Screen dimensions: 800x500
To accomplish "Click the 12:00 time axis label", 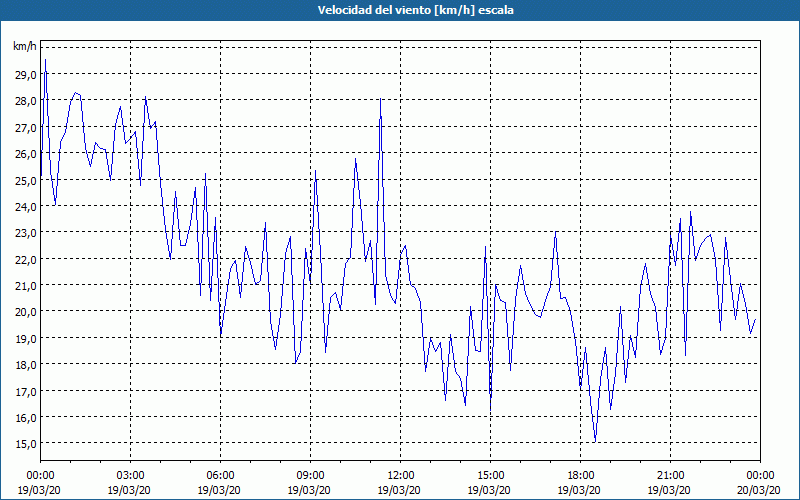I will pos(401,476).
